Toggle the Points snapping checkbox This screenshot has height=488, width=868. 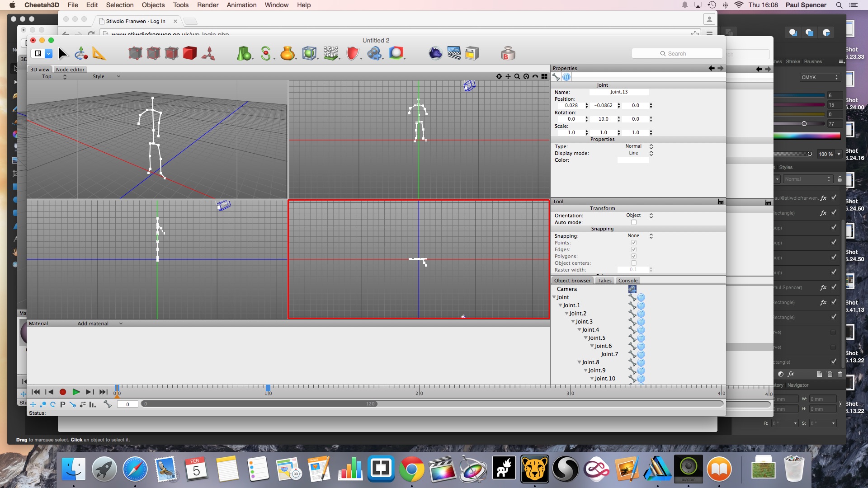633,243
